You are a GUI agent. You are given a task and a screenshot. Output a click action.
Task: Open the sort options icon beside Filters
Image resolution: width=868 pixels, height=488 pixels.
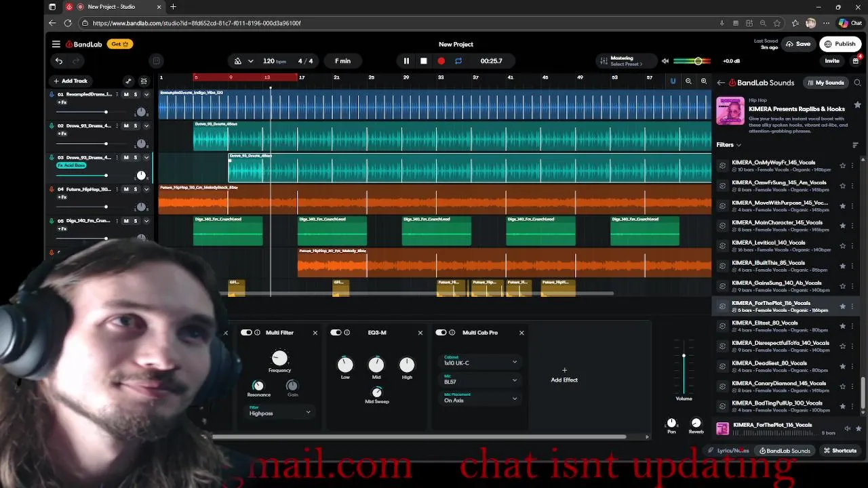(855, 145)
